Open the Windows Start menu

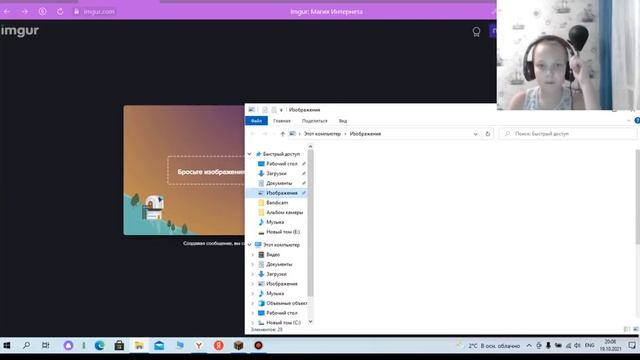(x=7, y=346)
